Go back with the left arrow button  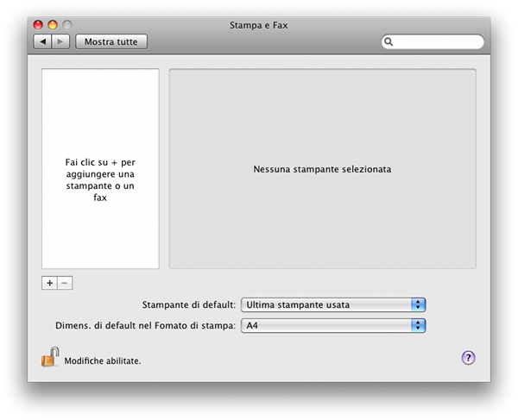(42, 41)
